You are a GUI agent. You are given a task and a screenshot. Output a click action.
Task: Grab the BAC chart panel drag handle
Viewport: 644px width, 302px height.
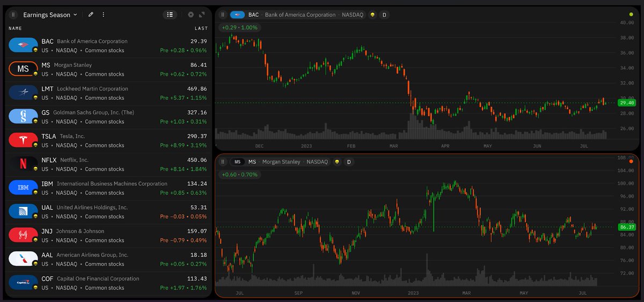click(x=222, y=15)
